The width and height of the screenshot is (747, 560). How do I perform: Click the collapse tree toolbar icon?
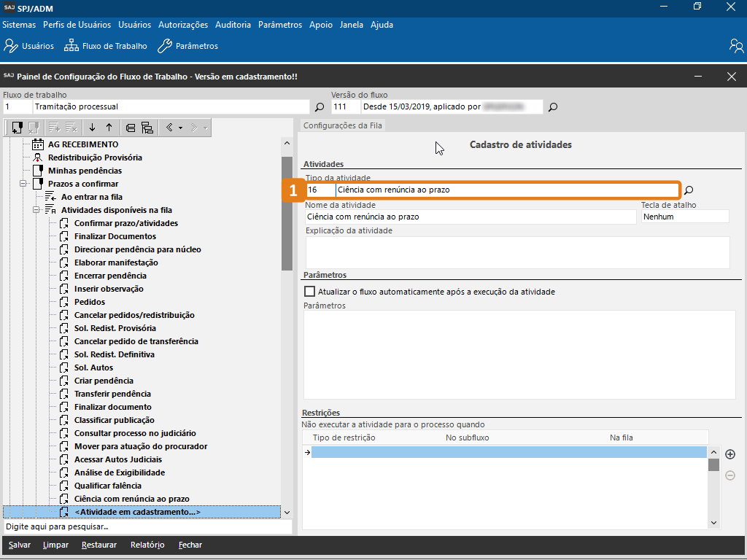[131, 128]
